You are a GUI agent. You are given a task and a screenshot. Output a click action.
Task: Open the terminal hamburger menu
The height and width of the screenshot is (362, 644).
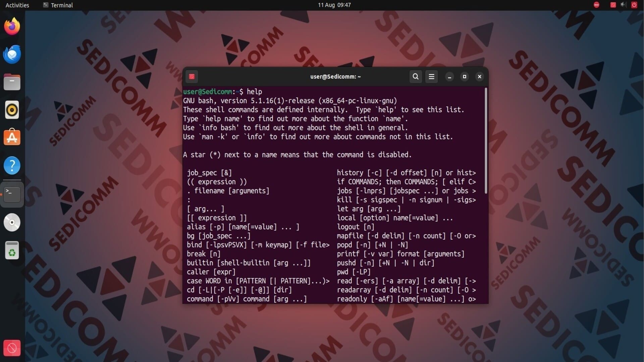point(431,76)
